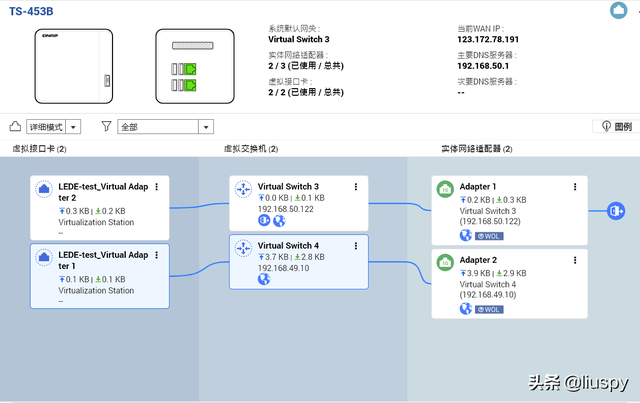Click the globe icon under Virtual Switch 3
The image size is (640, 403).
pyautogui.click(x=279, y=220)
